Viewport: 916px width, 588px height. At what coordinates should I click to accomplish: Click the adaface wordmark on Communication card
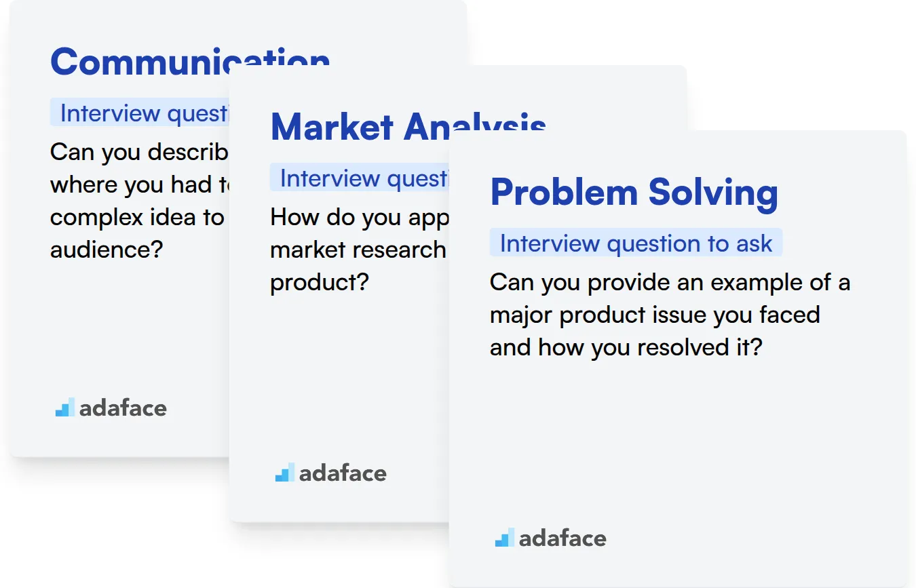(x=123, y=408)
